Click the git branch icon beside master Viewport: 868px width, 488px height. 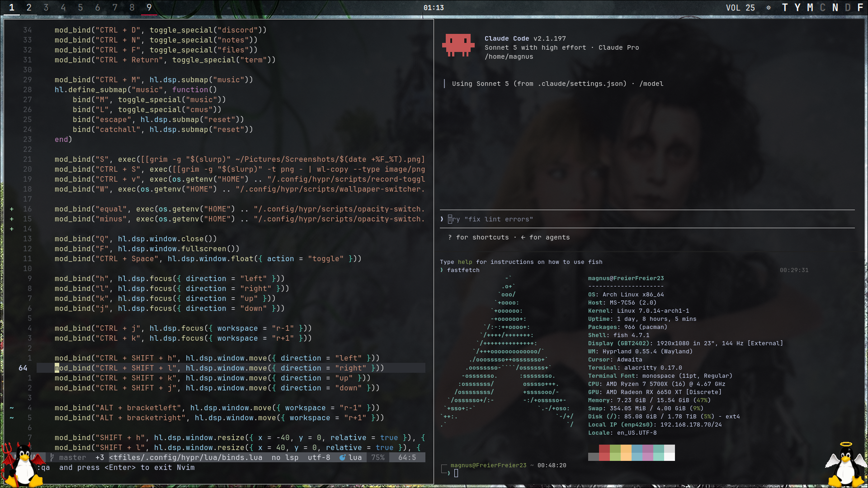(52, 458)
